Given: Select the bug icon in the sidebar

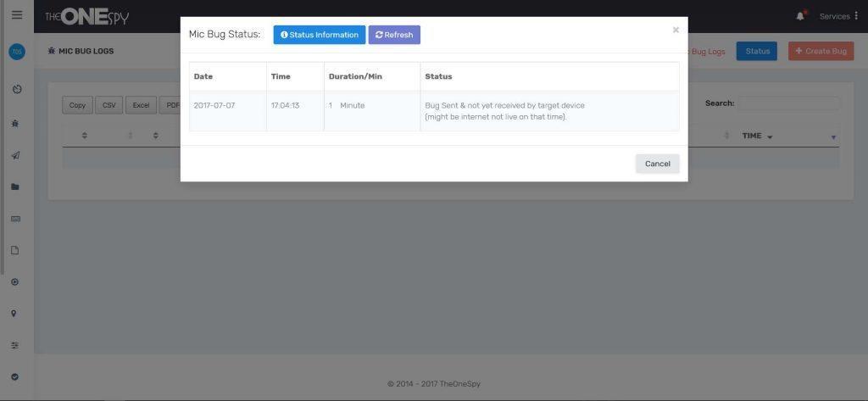Looking at the screenshot, I should pyautogui.click(x=15, y=123).
